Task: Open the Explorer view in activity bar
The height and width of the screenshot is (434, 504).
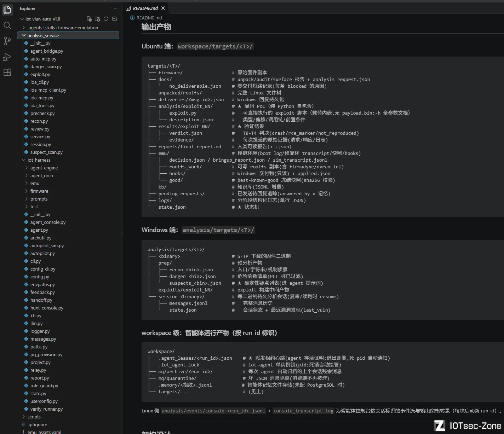Action: click(7, 10)
